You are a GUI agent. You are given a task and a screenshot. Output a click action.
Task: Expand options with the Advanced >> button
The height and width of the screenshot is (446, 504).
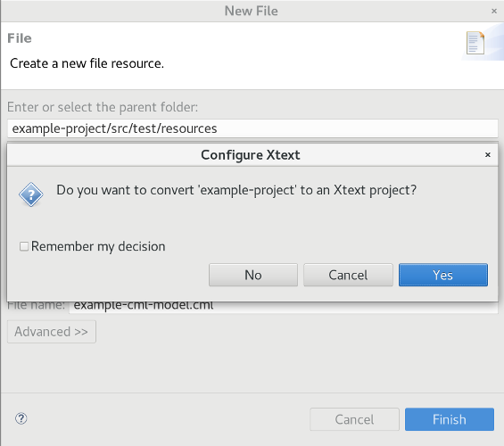[x=52, y=332]
